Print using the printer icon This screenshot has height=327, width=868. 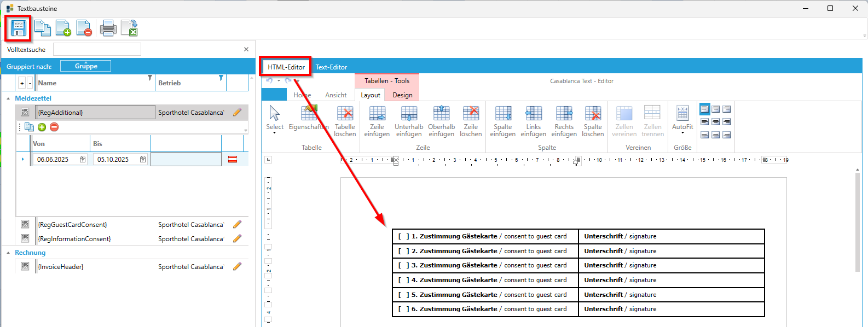pos(108,28)
